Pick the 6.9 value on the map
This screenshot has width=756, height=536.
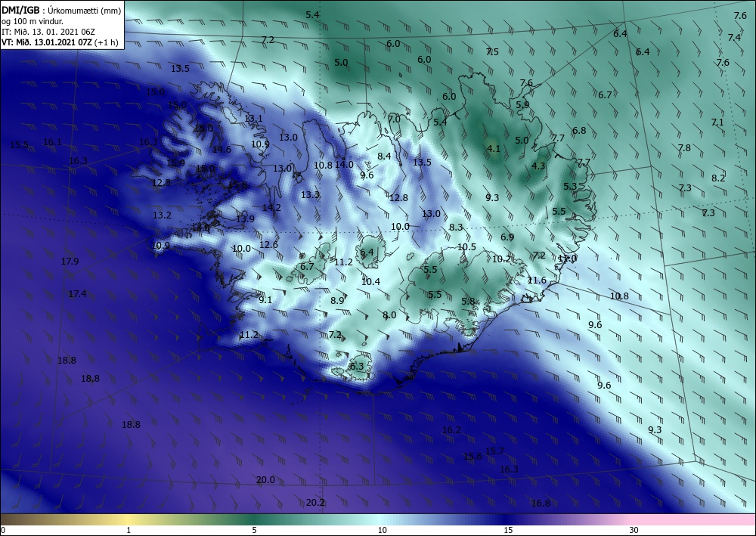click(507, 237)
